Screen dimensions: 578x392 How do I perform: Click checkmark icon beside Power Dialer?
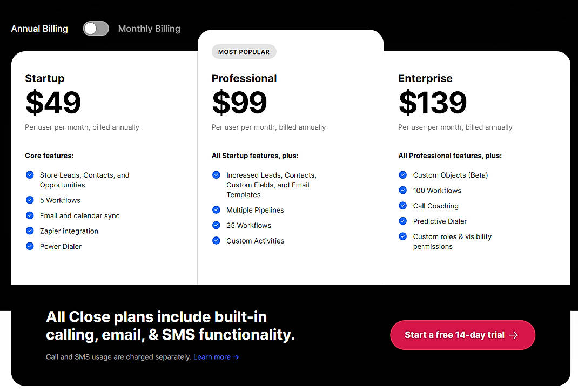pyautogui.click(x=30, y=246)
